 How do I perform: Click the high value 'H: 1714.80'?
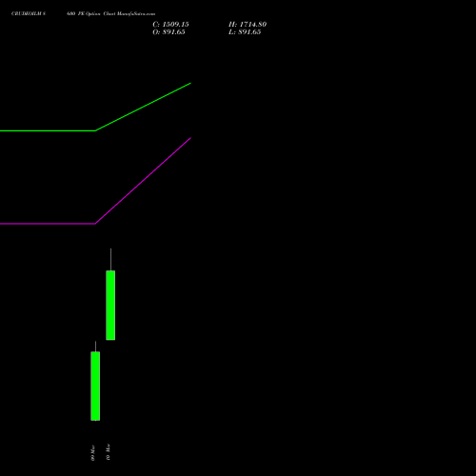coord(248,25)
